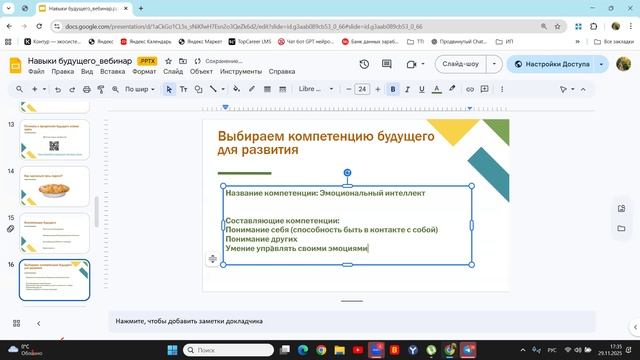Viewport: 640px width, 360px height.
Task: Add a comment from toolbar
Action: [484, 89]
